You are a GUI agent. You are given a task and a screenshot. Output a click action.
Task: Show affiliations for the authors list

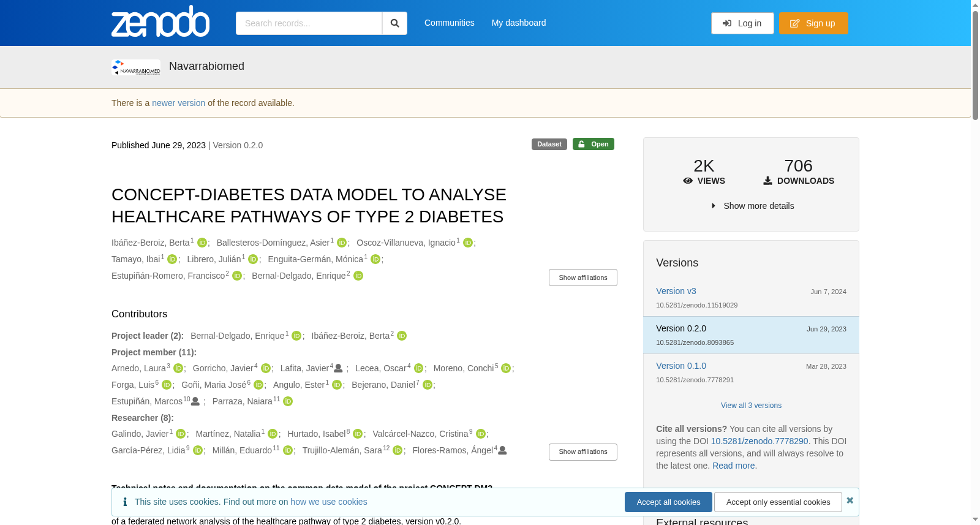(583, 278)
